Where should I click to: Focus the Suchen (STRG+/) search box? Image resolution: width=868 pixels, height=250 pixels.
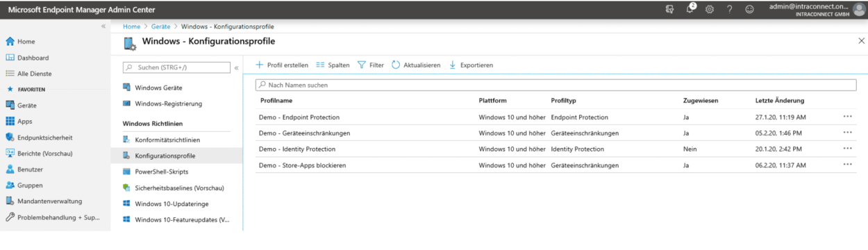pos(176,67)
